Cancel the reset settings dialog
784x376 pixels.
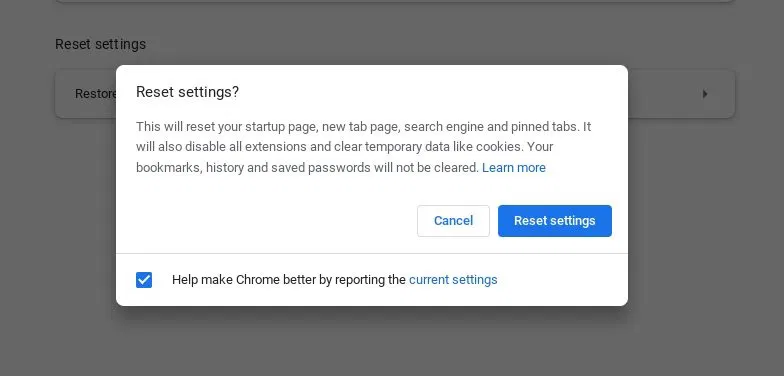(453, 220)
